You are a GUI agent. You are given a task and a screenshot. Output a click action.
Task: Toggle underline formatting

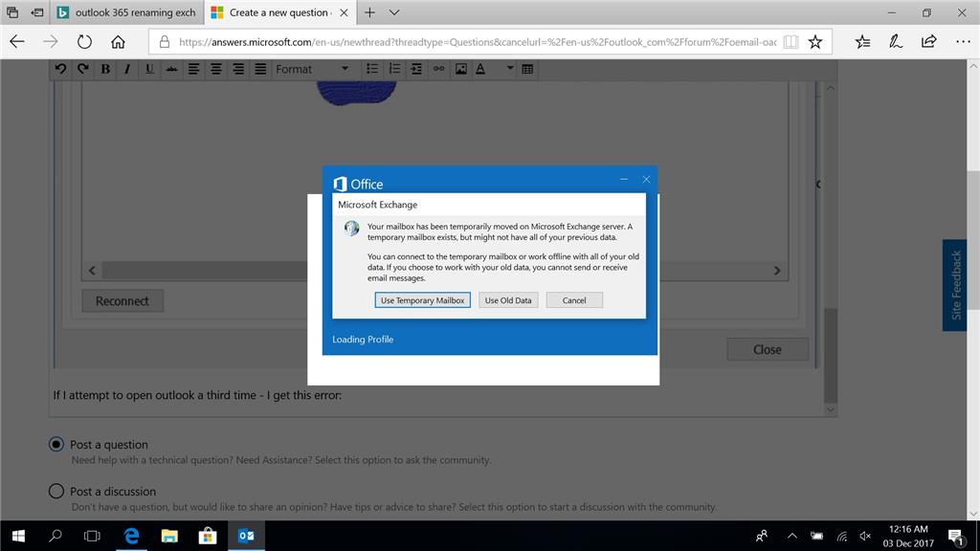tap(149, 69)
